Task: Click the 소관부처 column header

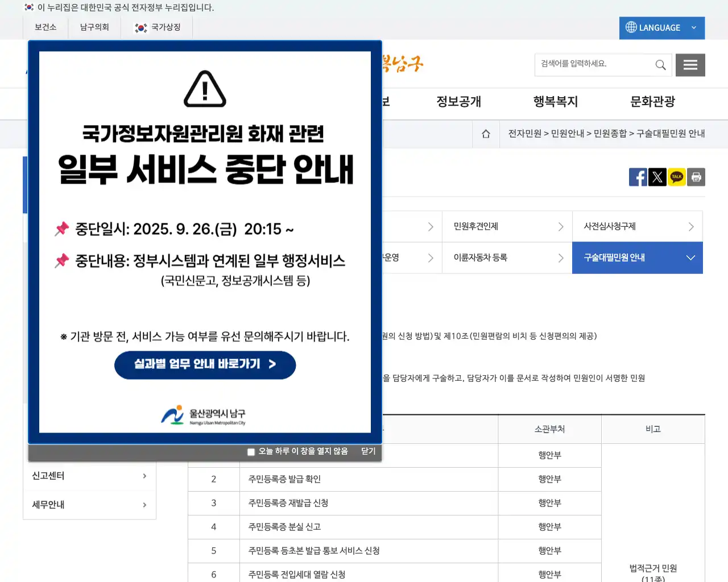Action: [550, 429]
